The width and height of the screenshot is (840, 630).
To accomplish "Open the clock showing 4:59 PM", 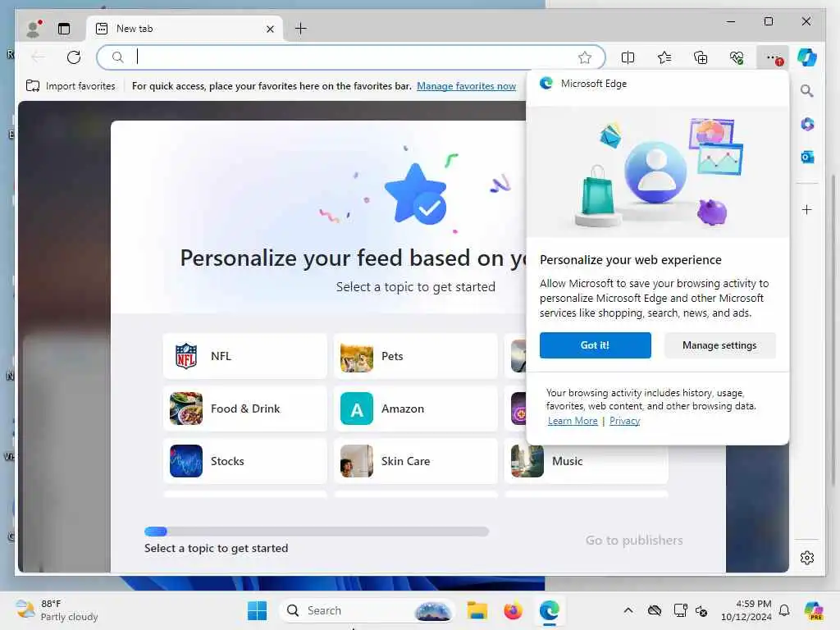I will coord(746,610).
